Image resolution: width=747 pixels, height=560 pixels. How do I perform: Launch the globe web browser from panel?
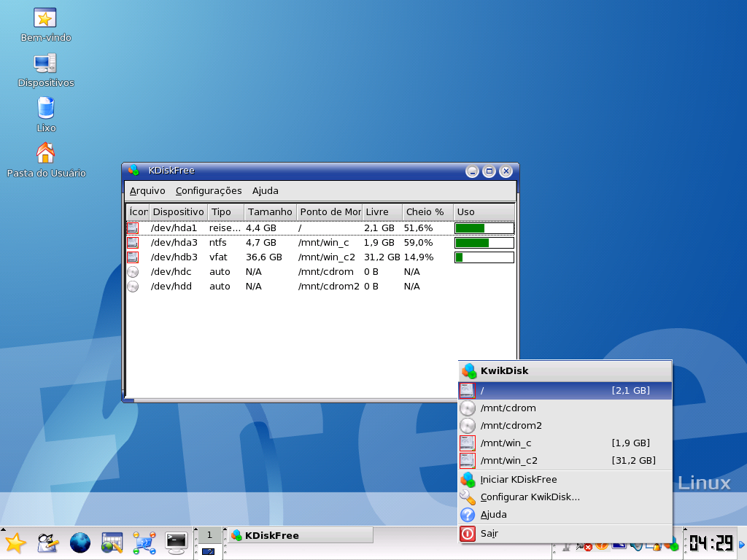[x=80, y=542]
